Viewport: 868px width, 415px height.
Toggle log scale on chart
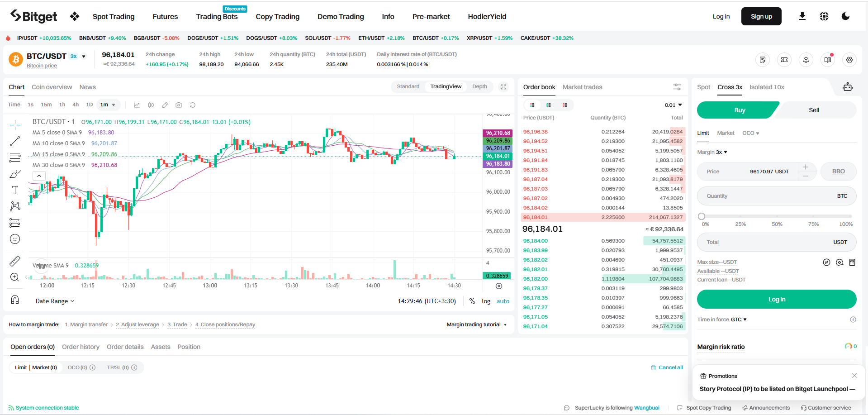[x=486, y=301]
